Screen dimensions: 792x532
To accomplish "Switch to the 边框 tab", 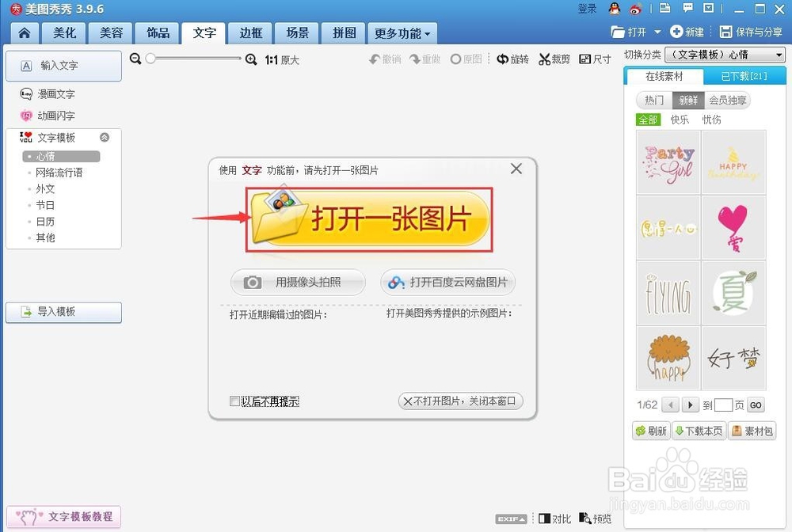I will [249, 33].
